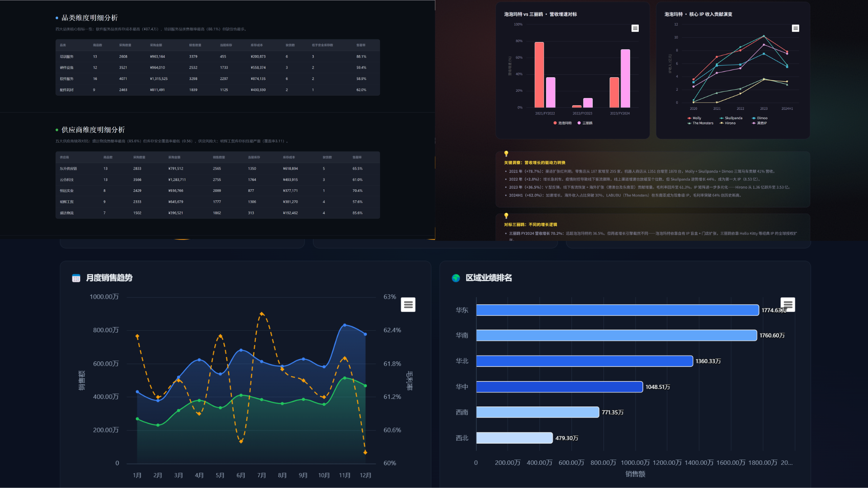868x488 pixels.
Task: Click the 关键洞察：营收增长的驱动力转换 heading
Action: pyautogui.click(x=535, y=163)
